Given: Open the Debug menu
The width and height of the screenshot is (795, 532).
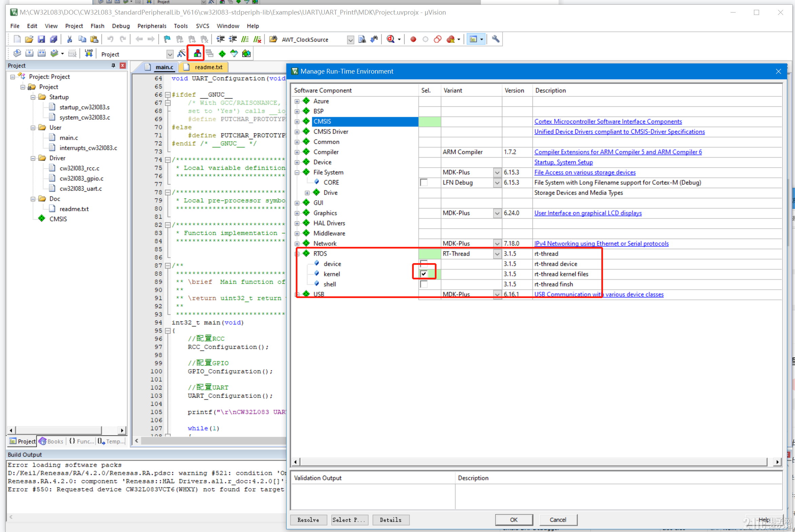Looking at the screenshot, I should click(x=121, y=26).
